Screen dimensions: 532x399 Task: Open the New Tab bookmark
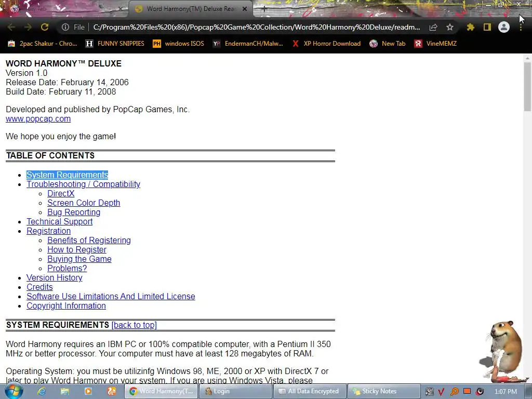click(388, 44)
